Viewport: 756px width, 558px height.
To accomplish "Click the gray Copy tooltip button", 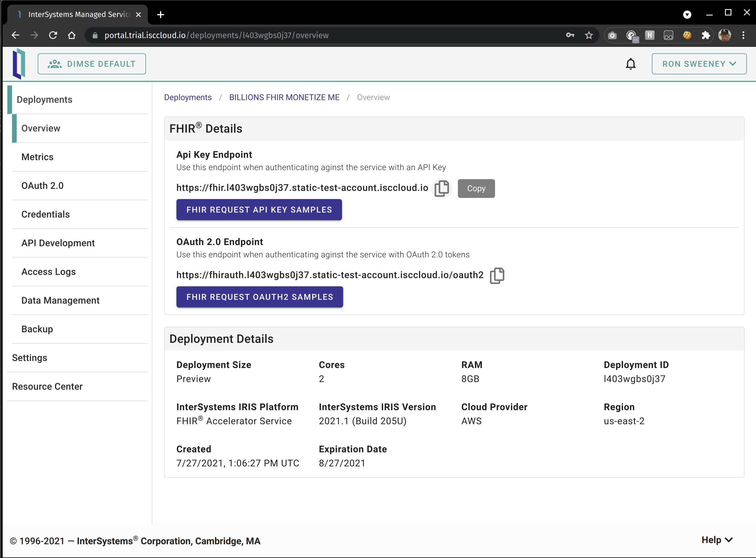I will [x=476, y=189].
